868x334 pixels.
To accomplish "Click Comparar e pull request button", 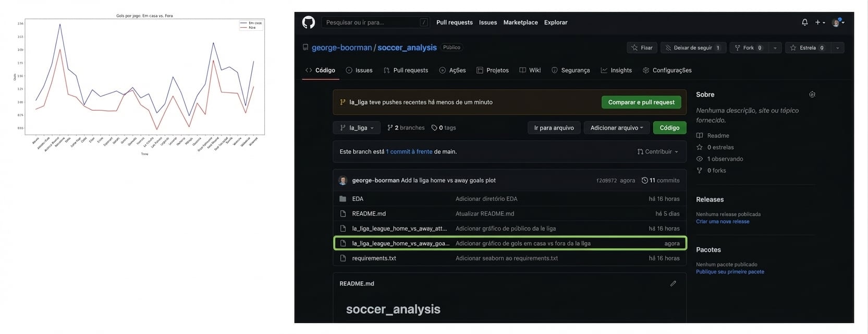I will click(x=641, y=102).
